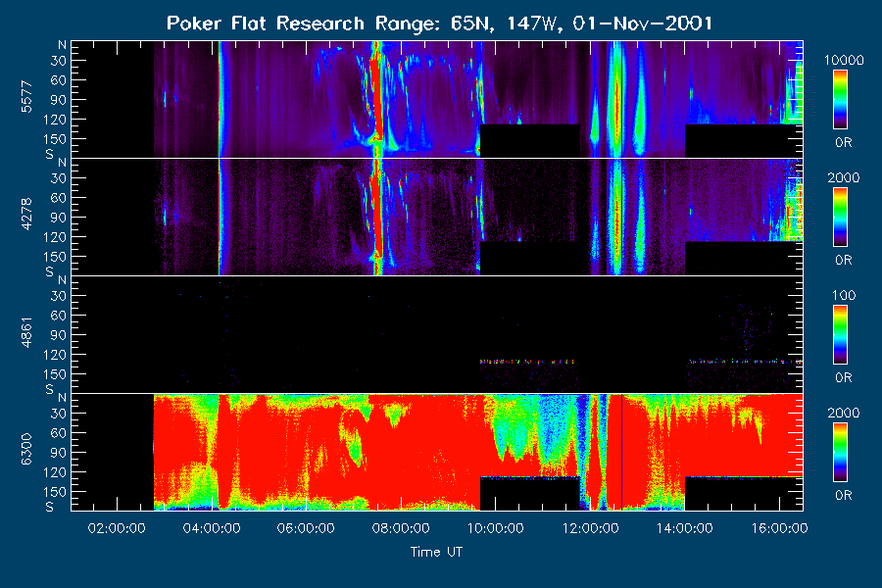Image resolution: width=882 pixels, height=588 pixels.
Task: Click the 0R label under the 4278 color bar
Action: [x=844, y=261]
